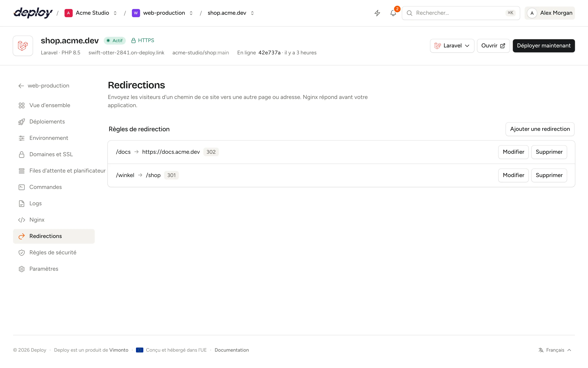Click Ajouter une redirection
This screenshot has width=588, height=368.
tap(540, 129)
